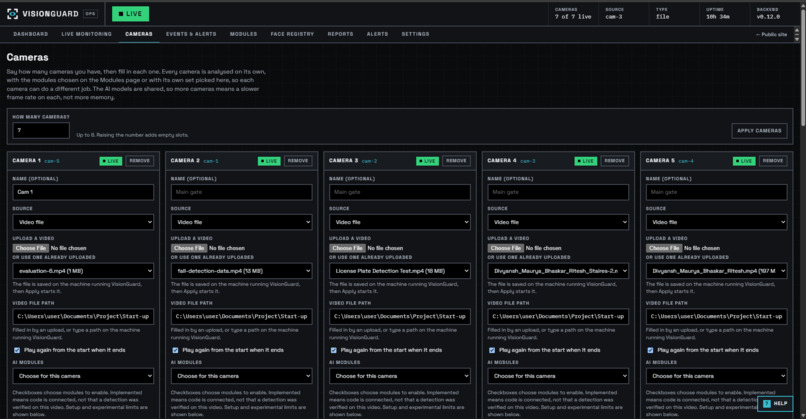Image resolution: width=806 pixels, height=419 pixels.
Task: Open the fall-detection-data.mp4 file dropdown
Action: (241, 270)
